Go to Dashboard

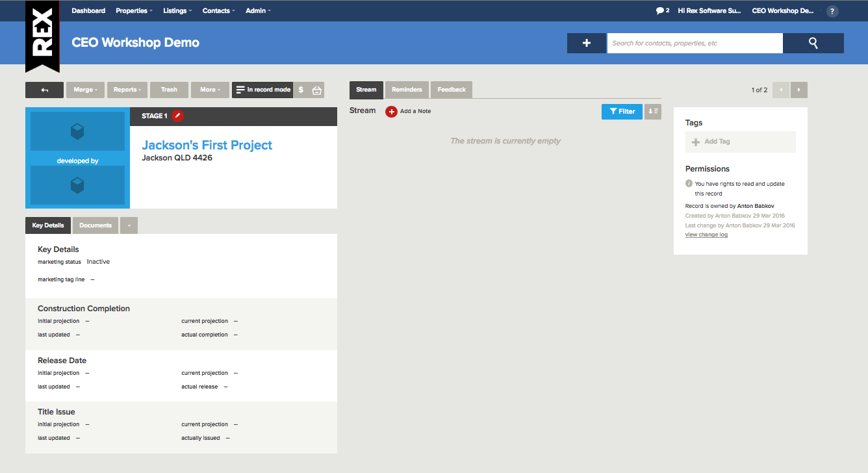(x=88, y=11)
